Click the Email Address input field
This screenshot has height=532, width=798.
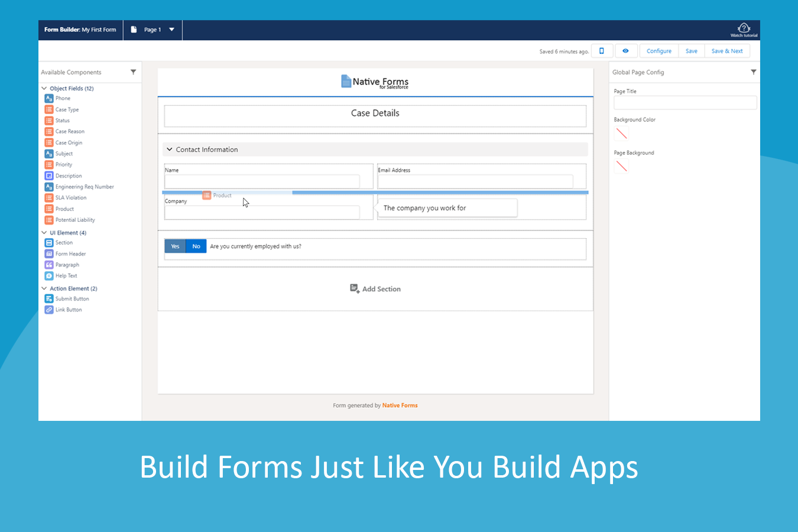[x=475, y=181]
